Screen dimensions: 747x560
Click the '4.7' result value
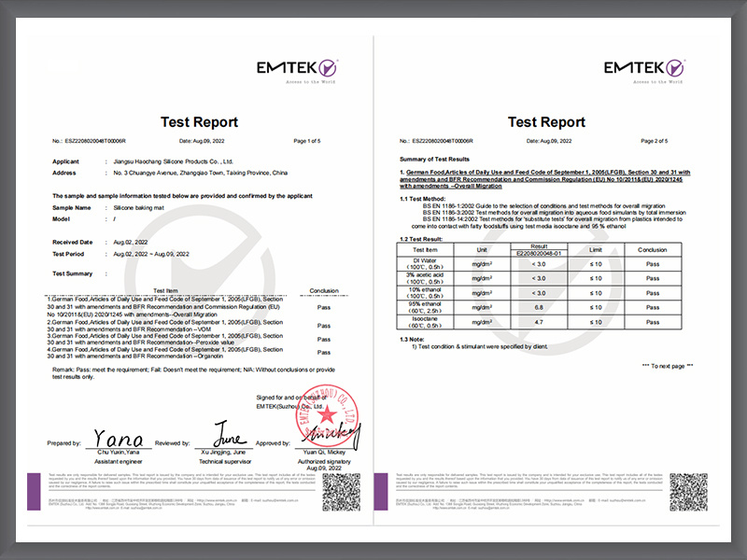click(x=539, y=322)
